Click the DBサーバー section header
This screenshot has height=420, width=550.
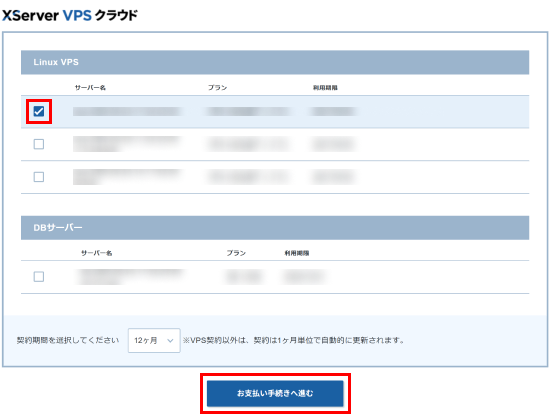[x=275, y=228]
